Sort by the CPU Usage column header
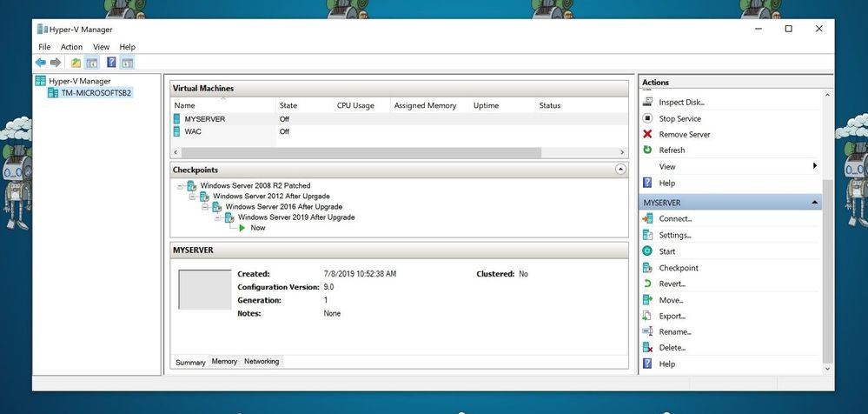868x414 pixels. coord(361,105)
